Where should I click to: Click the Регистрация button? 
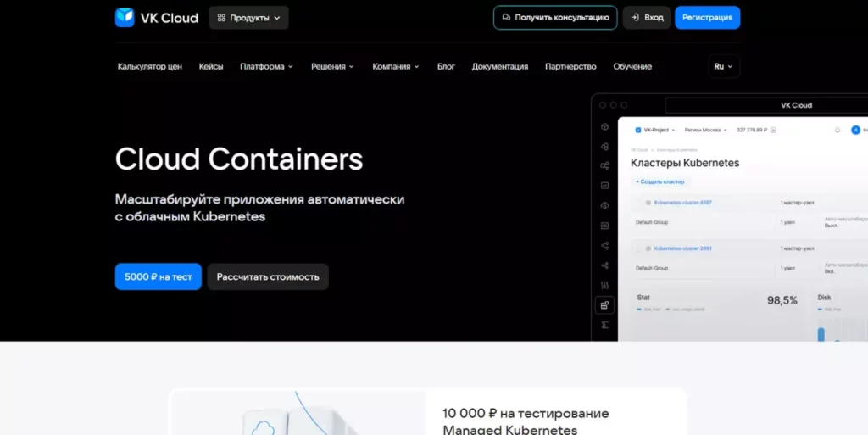point(707,17)
